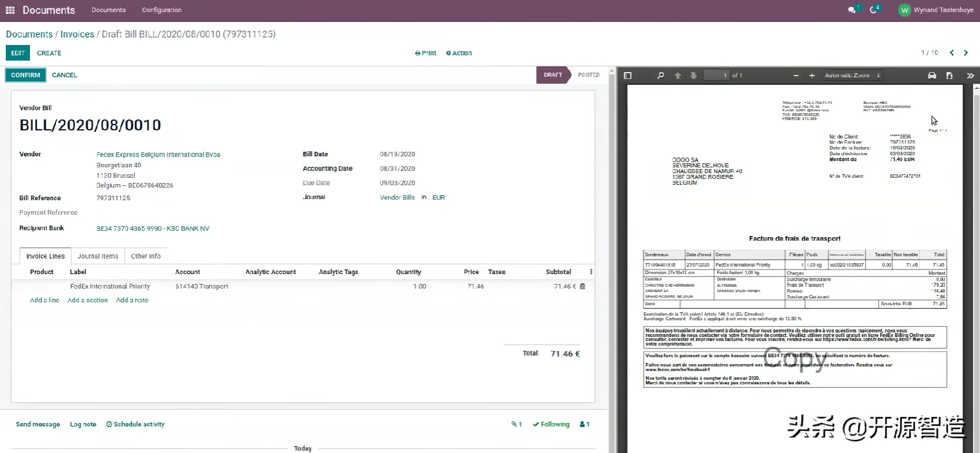Add a note to invoice lines
The height and width of the screenshot is (453, 980).
point(132,300)
